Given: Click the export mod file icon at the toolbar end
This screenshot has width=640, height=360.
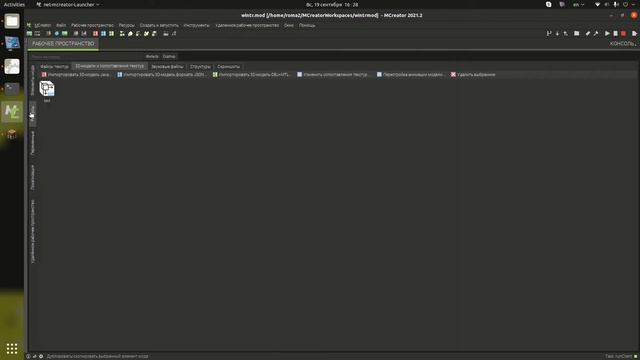Looking at the screenshot, I should (x=634, y=33).
